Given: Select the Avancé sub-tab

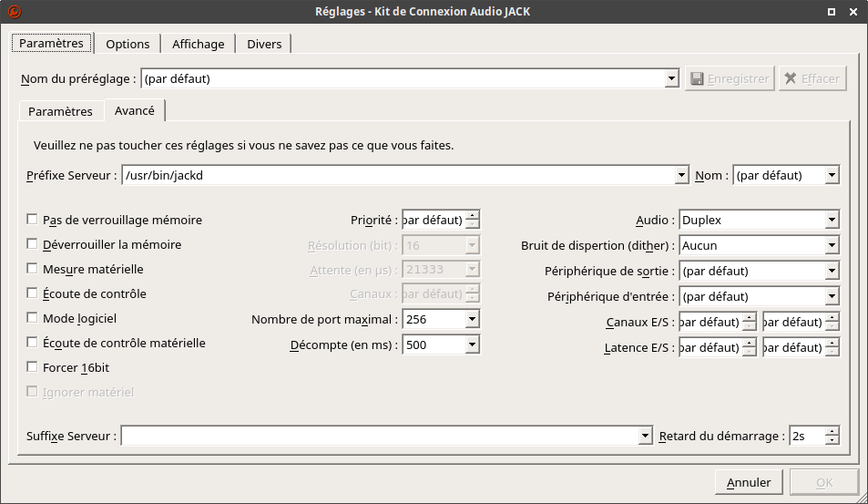Looking at the screenshot, I should [x=135, y=110].
